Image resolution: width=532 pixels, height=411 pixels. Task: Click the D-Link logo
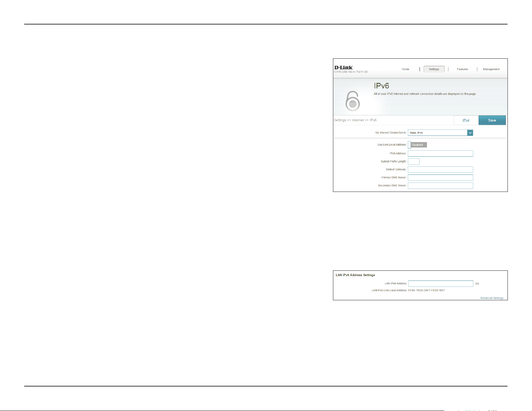(343, 67)
